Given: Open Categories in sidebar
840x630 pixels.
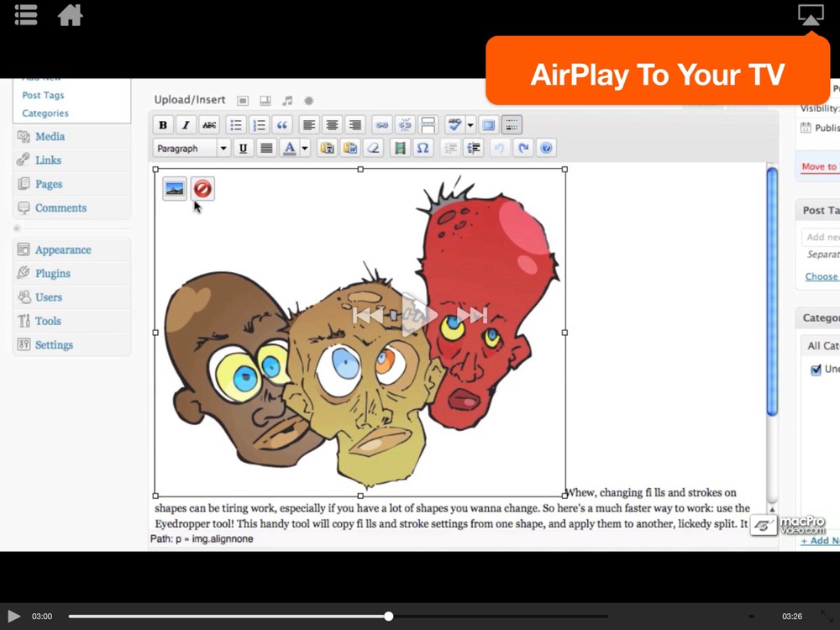Looking at the screenshot, I should point(45,113).
